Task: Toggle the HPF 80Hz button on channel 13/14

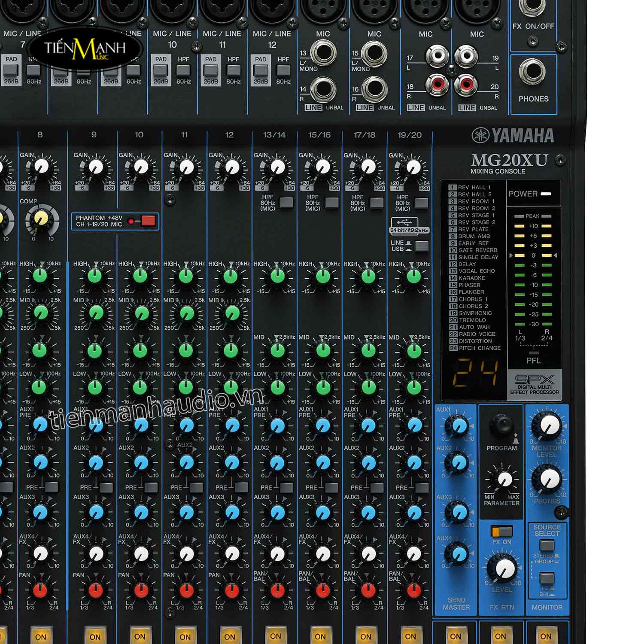Action: coord(286,202)
